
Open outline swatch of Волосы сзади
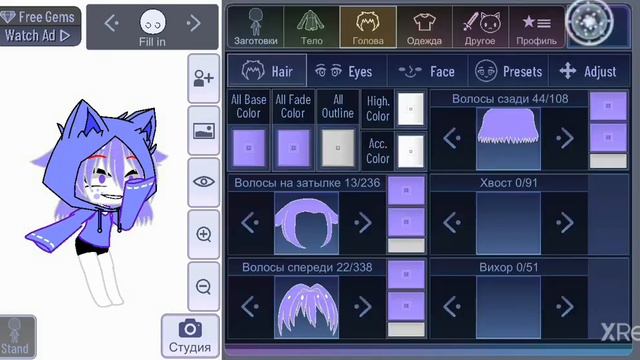(608, 161)
